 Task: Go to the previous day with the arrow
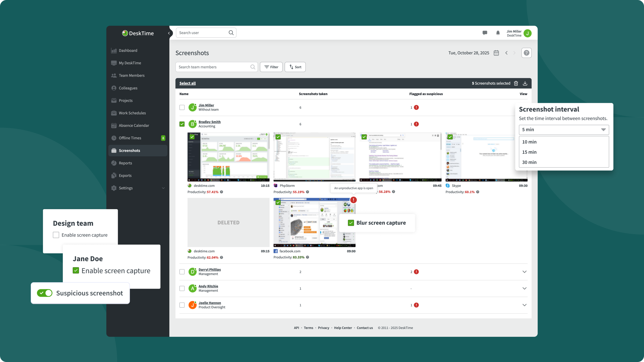point(506,53)
